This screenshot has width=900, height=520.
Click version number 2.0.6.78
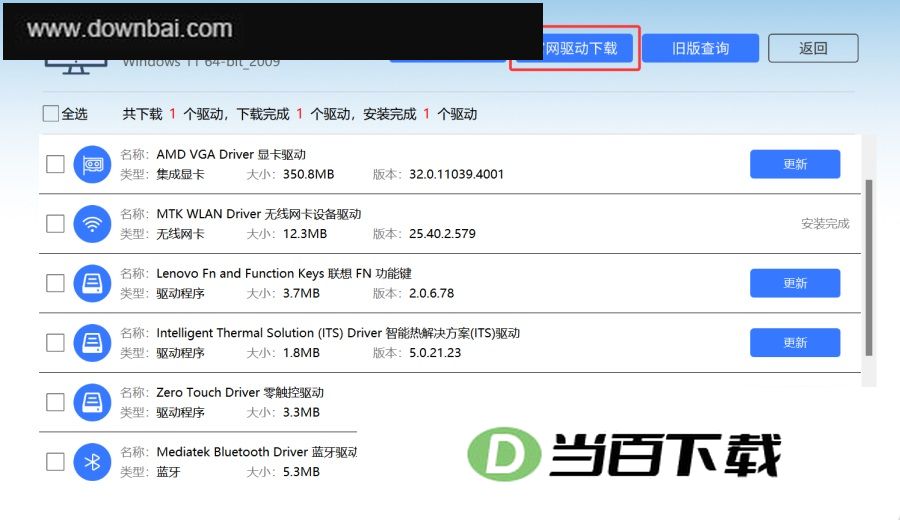pos(432,293)
